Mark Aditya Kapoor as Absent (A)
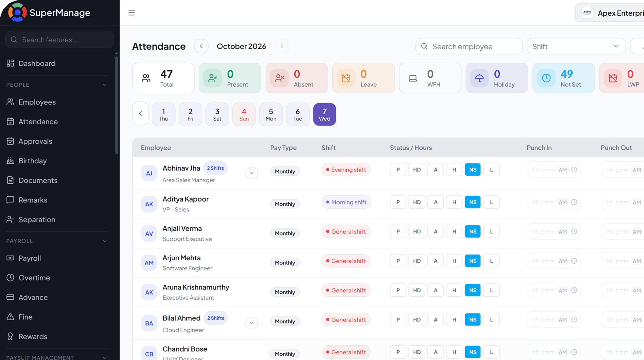This screenshot has width=644, height=360. pos(435,202)
